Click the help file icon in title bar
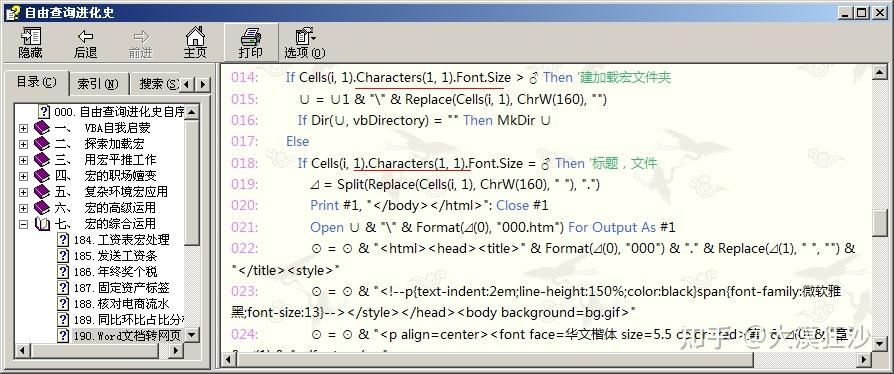894x374 pixels. pyautogui.click(x=13, y=12)
